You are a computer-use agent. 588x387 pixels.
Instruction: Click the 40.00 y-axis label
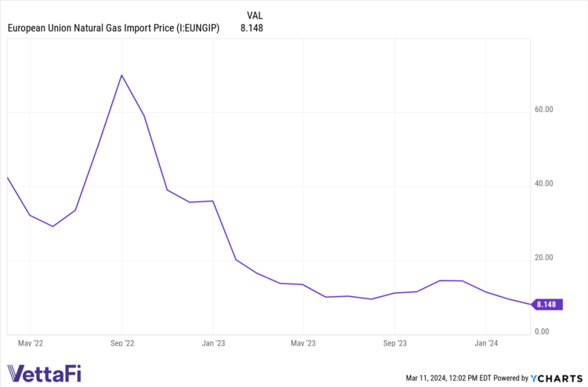coord(543,183)
